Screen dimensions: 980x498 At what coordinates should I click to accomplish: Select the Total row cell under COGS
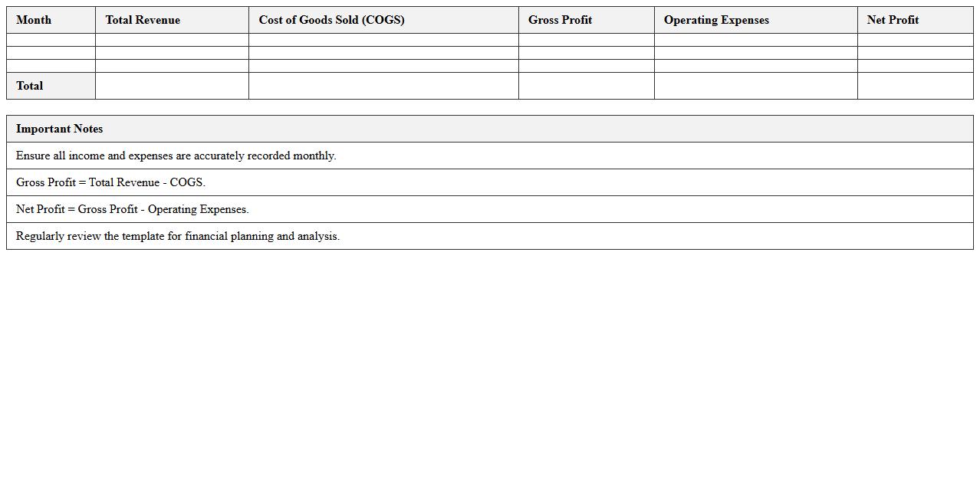[383, 86]
